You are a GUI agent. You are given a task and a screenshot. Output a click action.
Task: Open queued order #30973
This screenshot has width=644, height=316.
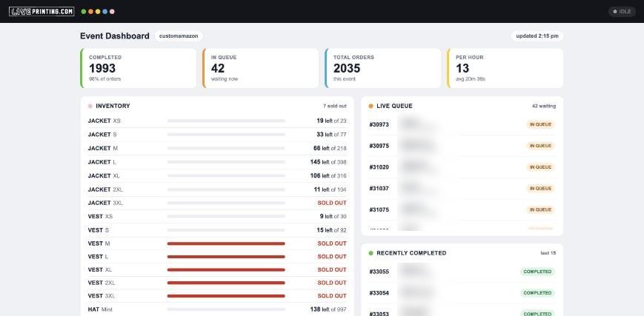(462, 124)
